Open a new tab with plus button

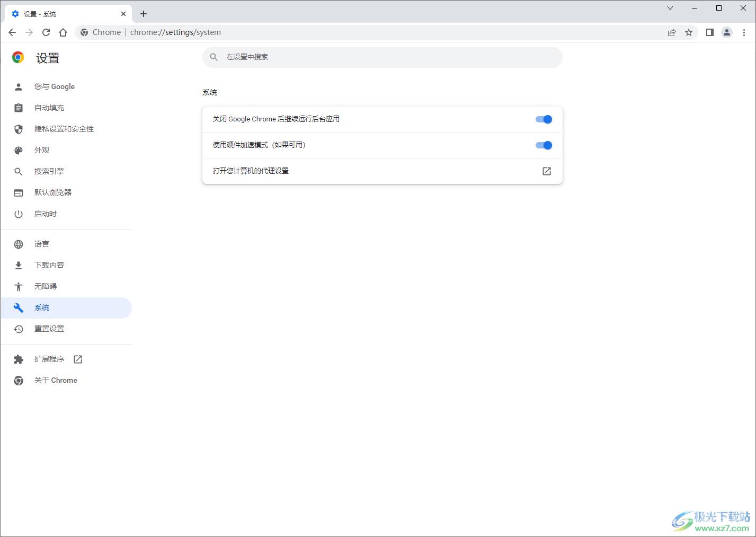144,14
